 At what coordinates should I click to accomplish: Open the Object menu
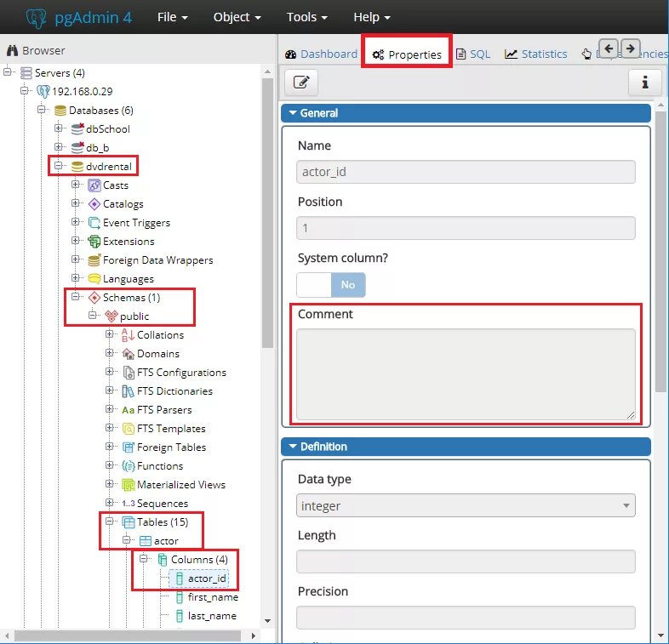coord(237,17)
